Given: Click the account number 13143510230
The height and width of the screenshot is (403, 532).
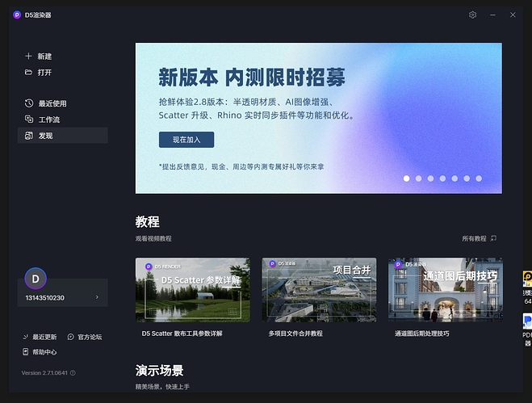Looking at the screenshot, I should tap(44, 298).
